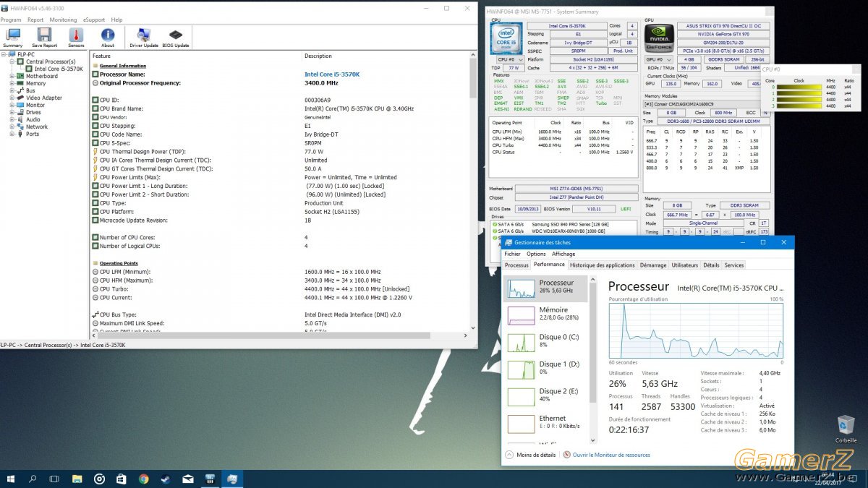Viewport: 868px width, 488px height.
Task: Collapse the Central Processor(s) tree node
Action: 12,61
